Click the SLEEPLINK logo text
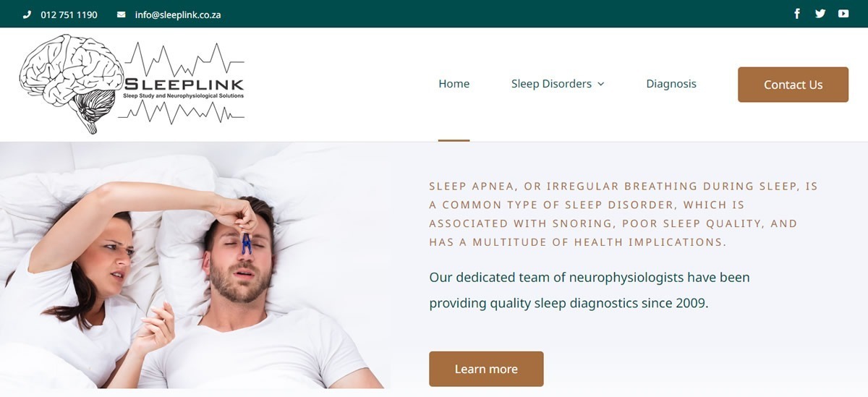 (x=184, y=85)
